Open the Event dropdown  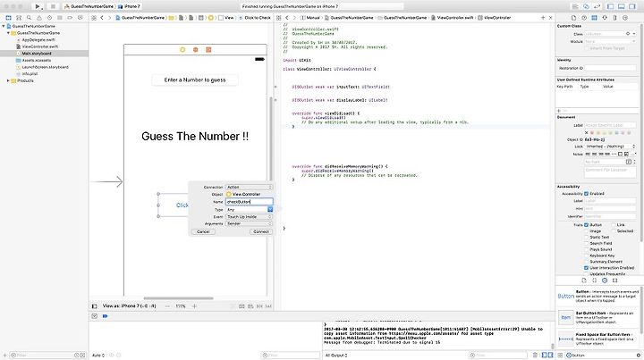point(249,216)
